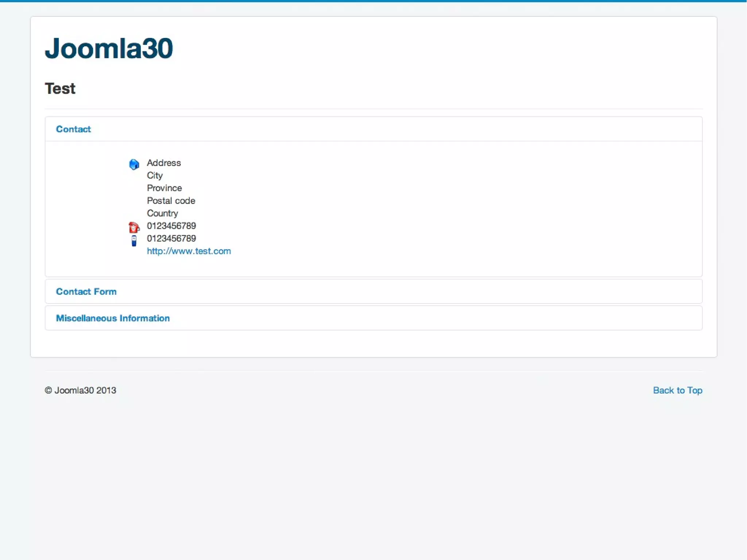Click the Back to Top link
This screenshot has height=560, width=747.
pos(677,390)
